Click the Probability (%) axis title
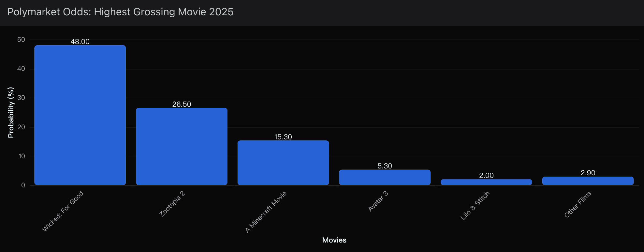644x252 pixels. [11, 113]
